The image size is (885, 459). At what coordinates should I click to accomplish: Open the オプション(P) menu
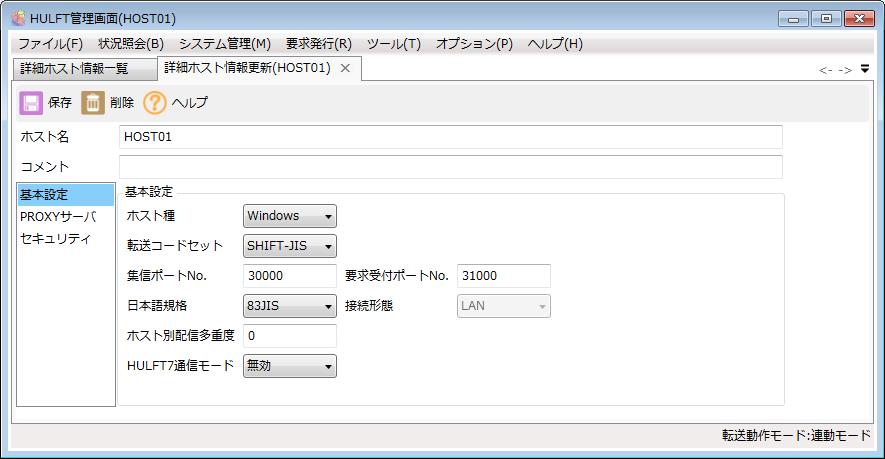pos(474,44)
